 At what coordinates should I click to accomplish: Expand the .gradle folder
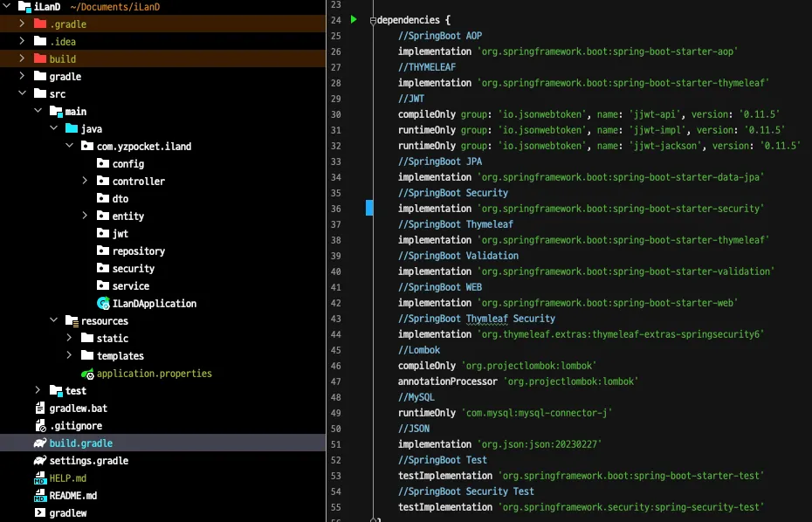point(22,24)
